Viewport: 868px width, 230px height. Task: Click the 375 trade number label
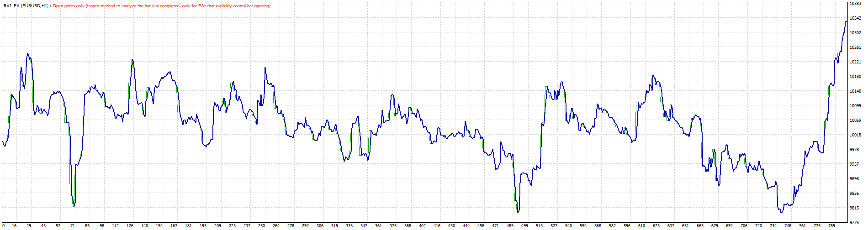(x=393, y=226)
